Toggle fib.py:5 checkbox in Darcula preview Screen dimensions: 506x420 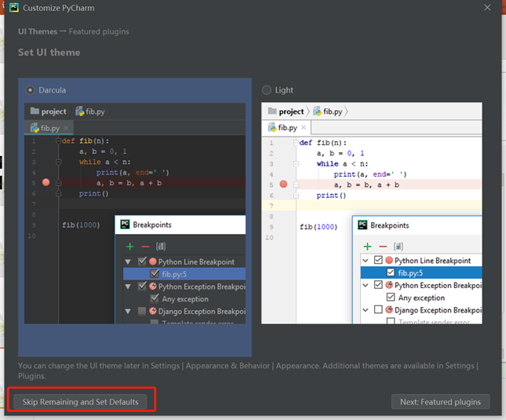(x=155, y=273)
